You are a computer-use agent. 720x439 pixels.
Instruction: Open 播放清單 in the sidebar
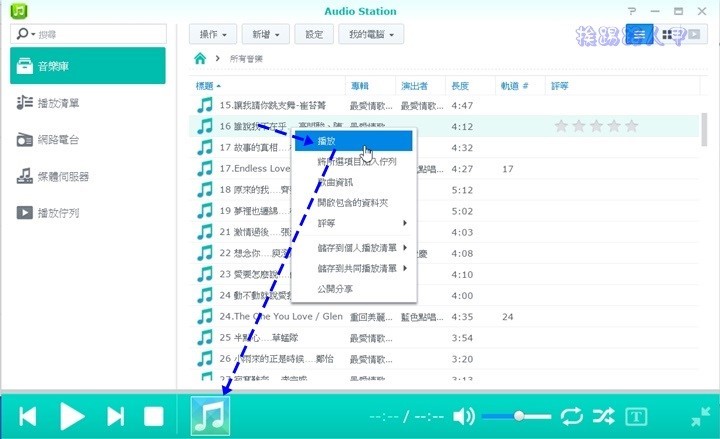pyautogui.click(x=58, y=103)
